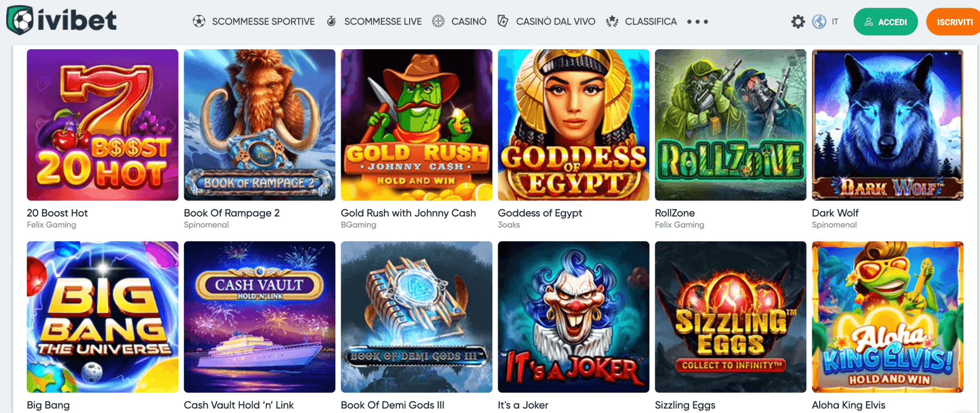The image size is (980, 413).
Task: Select the Dark Wolf game thumbnail
Action: 888,125
